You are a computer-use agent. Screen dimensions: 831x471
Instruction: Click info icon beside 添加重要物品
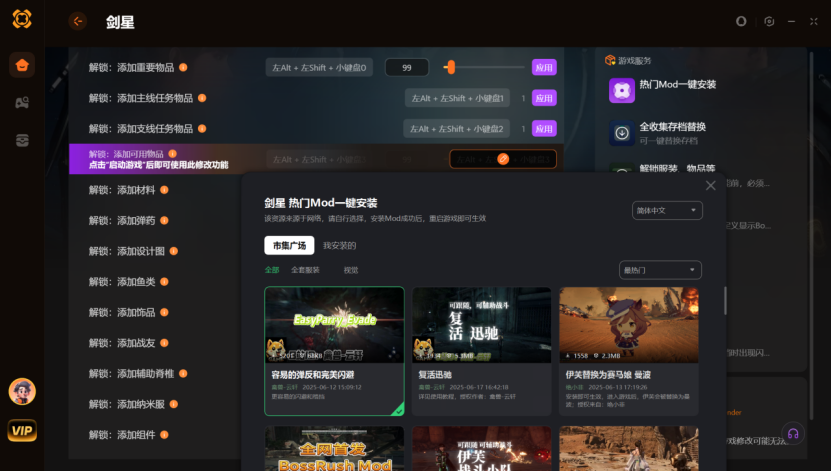coord(183,67)
